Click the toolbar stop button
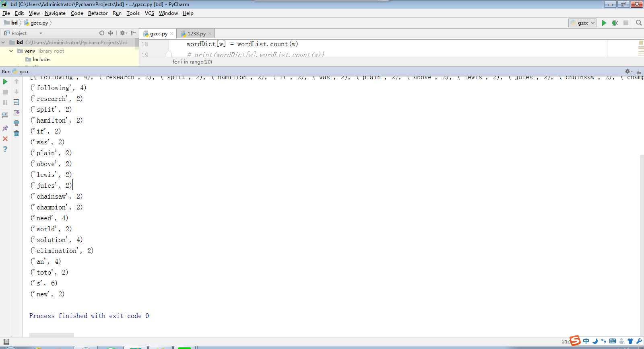Image resolution: width=644 pixels, height=349 pixels. tap(626, 23)
